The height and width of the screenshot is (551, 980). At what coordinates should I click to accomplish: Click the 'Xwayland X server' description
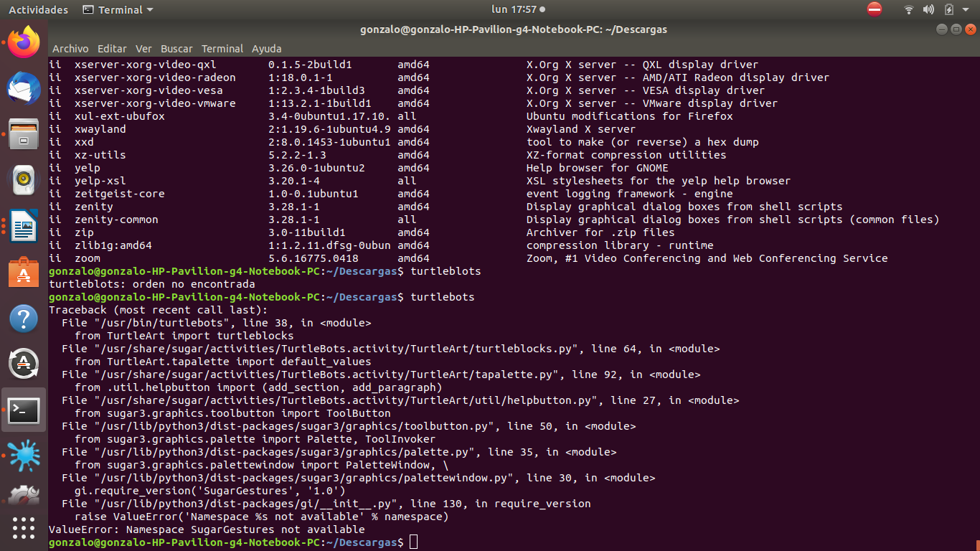pyautogui.click(x=581, y=129)
